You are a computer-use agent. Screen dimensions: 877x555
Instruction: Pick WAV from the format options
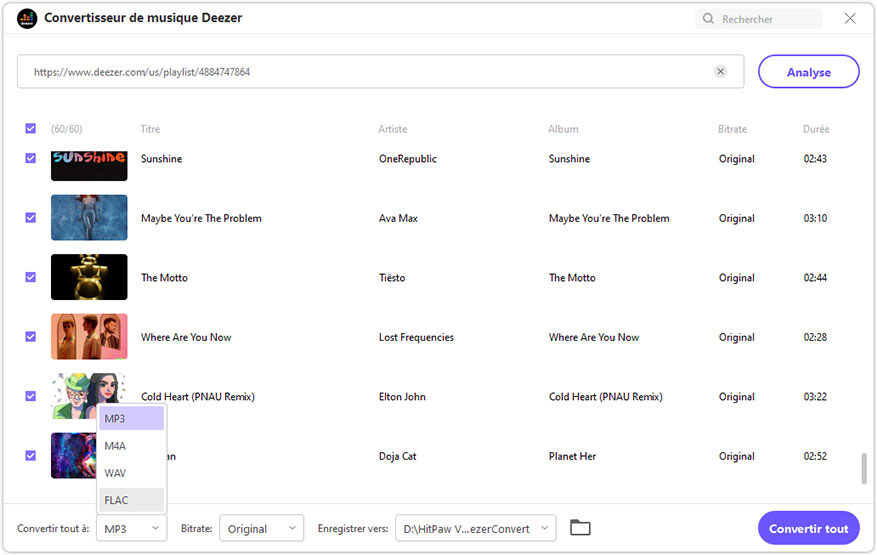131,473
